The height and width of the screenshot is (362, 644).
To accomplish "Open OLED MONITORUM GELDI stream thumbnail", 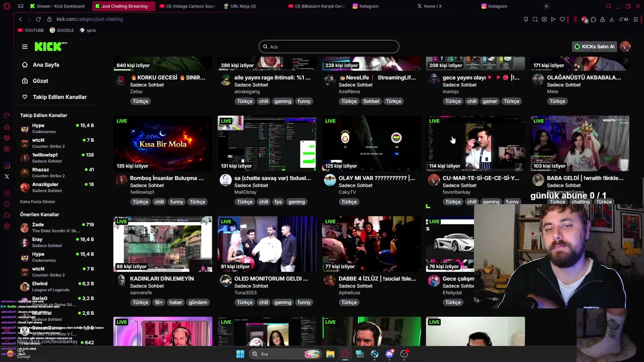I will pyautogui.click(x=267, y=244).
